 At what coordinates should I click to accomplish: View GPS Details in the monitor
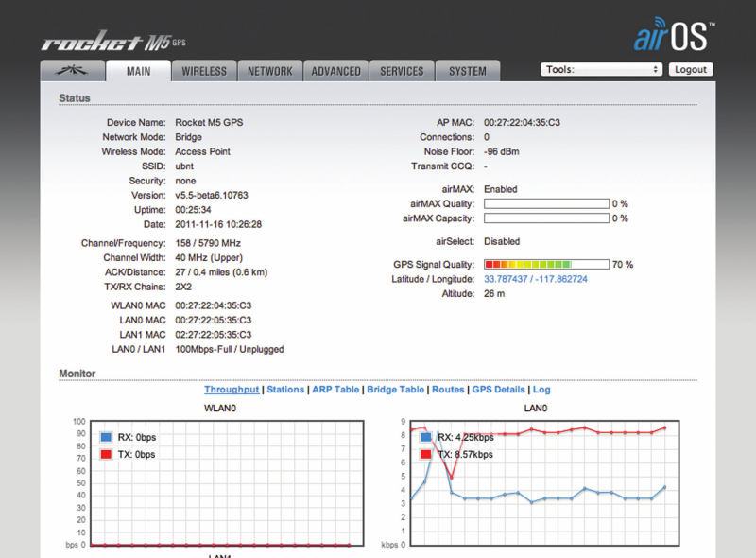click(x=498, y=390)
